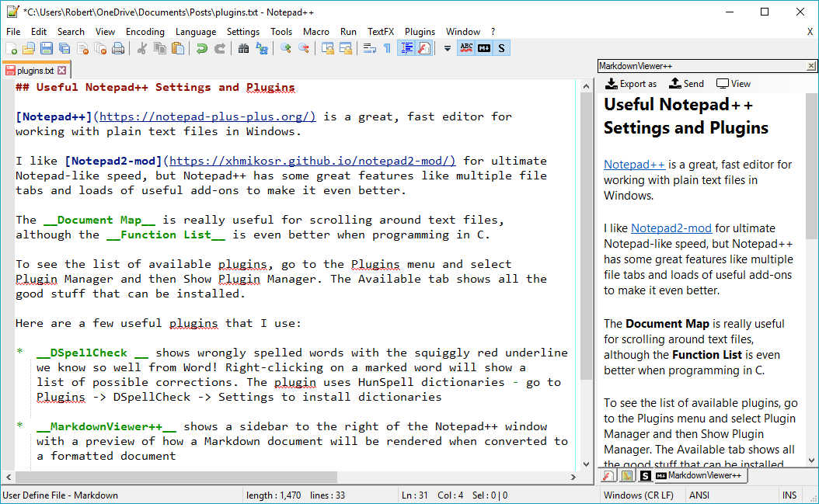This screenshot has height=504, width=819.
Task: Toggle the MarkdownViewer++ M↓ toolbar icon
Action: pos(484,49)
